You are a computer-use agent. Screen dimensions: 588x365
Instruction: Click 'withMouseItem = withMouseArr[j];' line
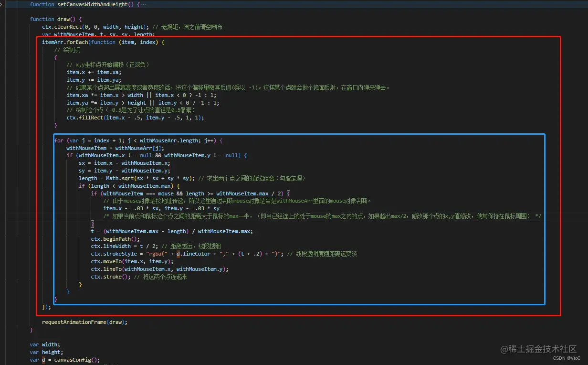115,148
